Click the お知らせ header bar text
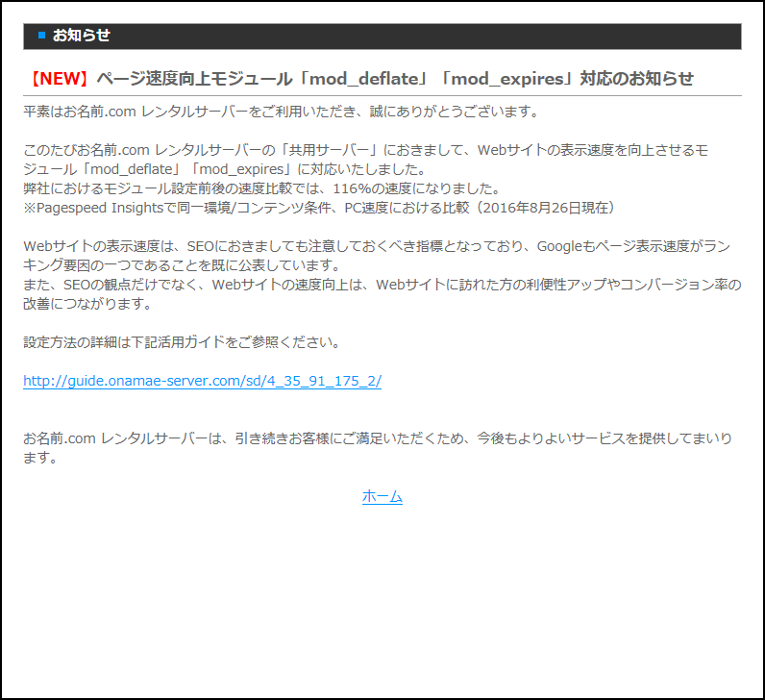The width and height of the screenshot is (765, 700). [82, 36]
